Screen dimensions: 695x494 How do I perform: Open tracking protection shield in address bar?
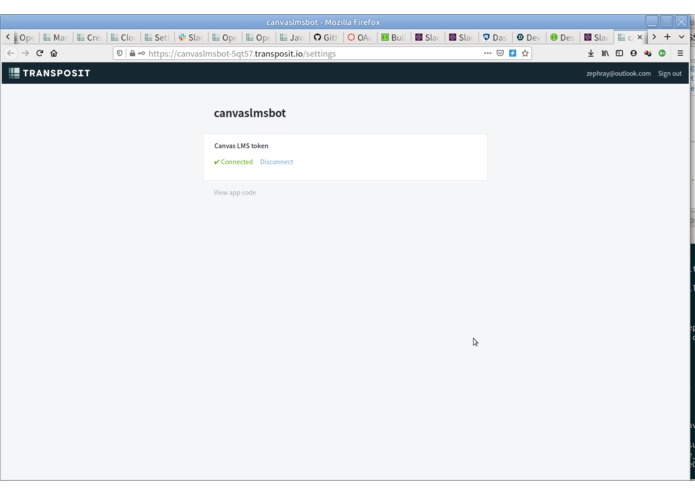click(x=119, y=53)
